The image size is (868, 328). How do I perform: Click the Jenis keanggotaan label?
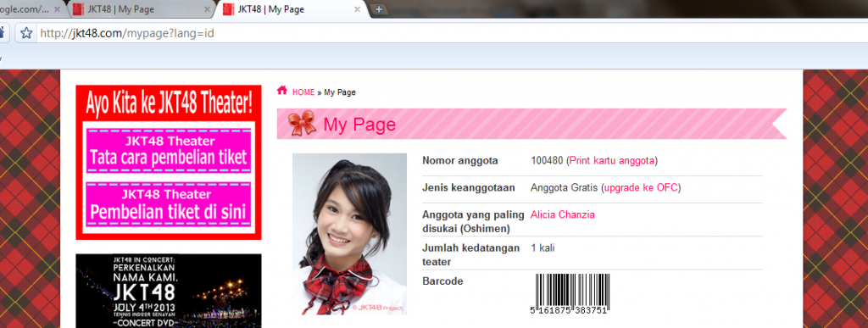click(468, 188)
